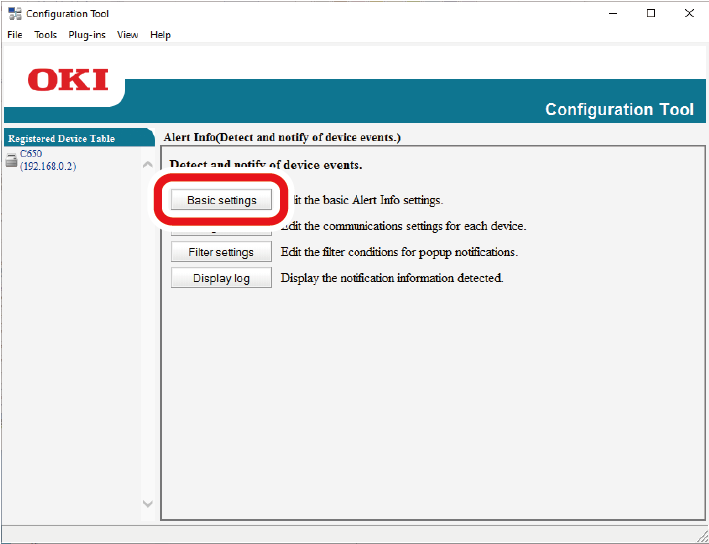Click the OKI logo
Viewport: 709px width, 544px height.
click(68, 80)
